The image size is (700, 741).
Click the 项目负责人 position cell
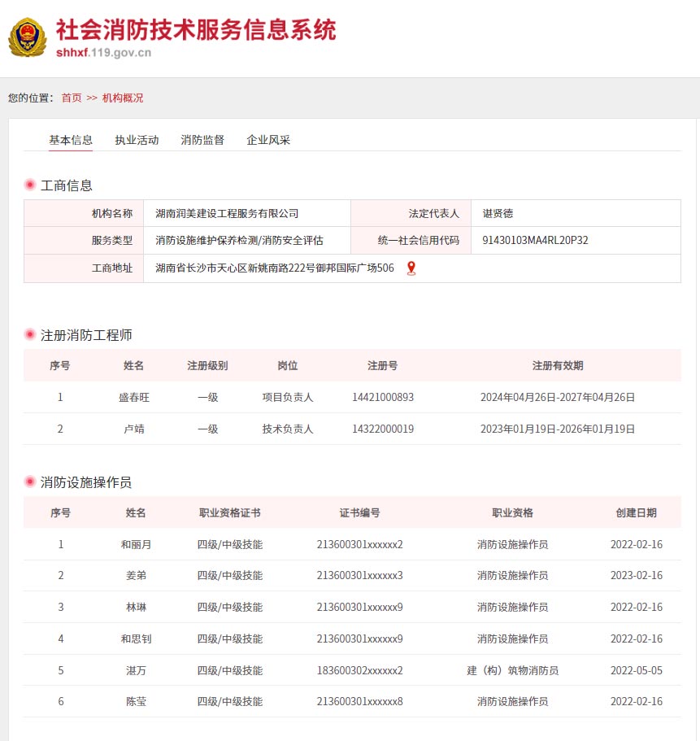288,398
